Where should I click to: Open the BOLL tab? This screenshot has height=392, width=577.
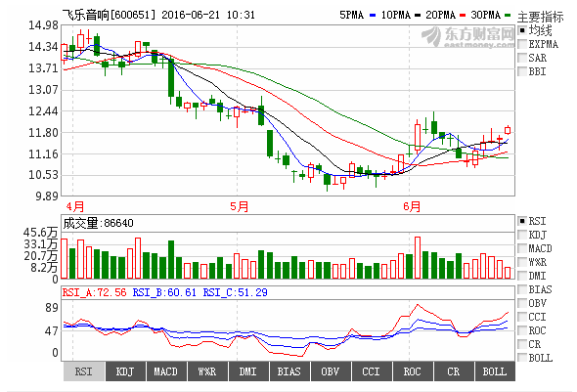click(495, 371)
